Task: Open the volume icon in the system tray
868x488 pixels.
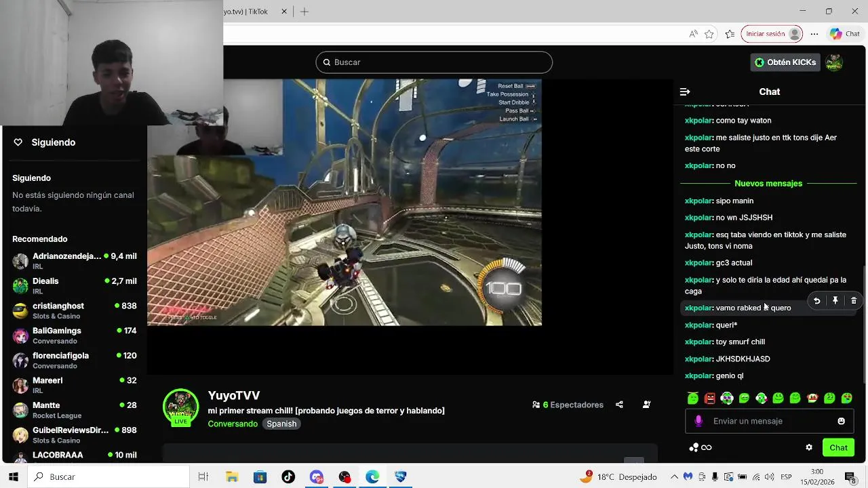Action: point(770,477)
